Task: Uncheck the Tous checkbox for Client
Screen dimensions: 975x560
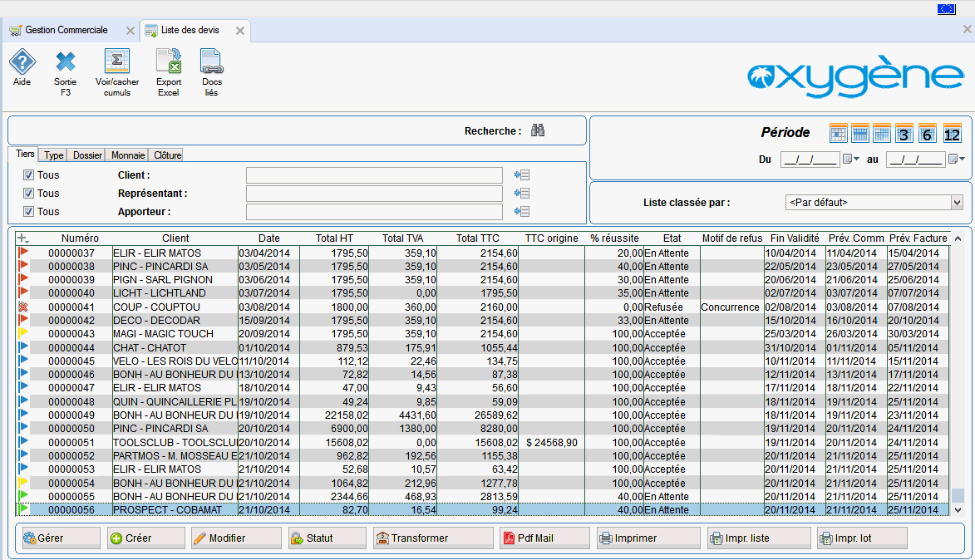Action: [x=28, y=175]
